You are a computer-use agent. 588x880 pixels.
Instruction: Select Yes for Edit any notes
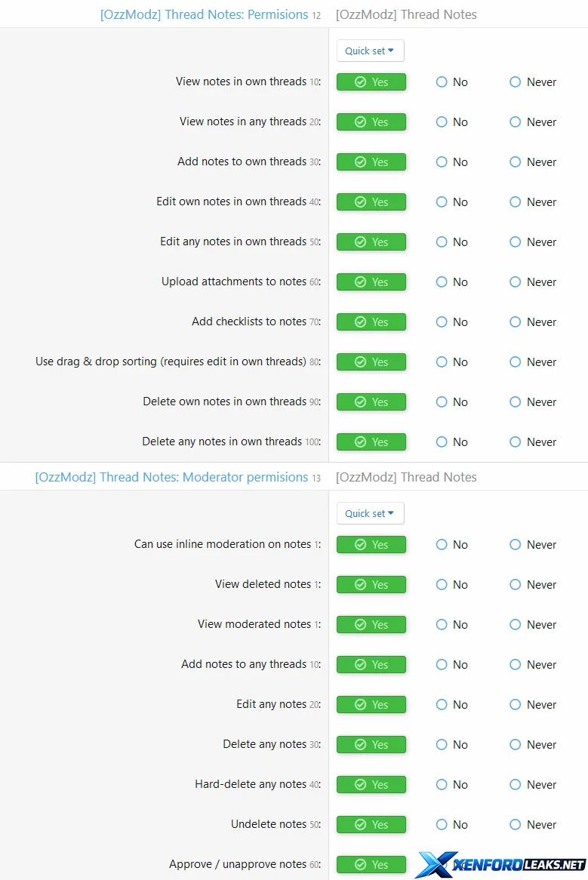click(371, 705)
